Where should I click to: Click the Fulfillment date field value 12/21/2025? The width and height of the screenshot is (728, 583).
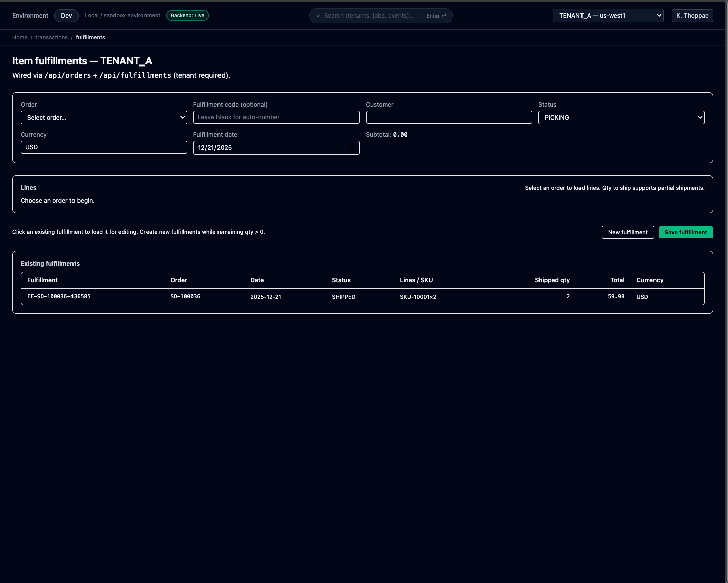(215, 148)
